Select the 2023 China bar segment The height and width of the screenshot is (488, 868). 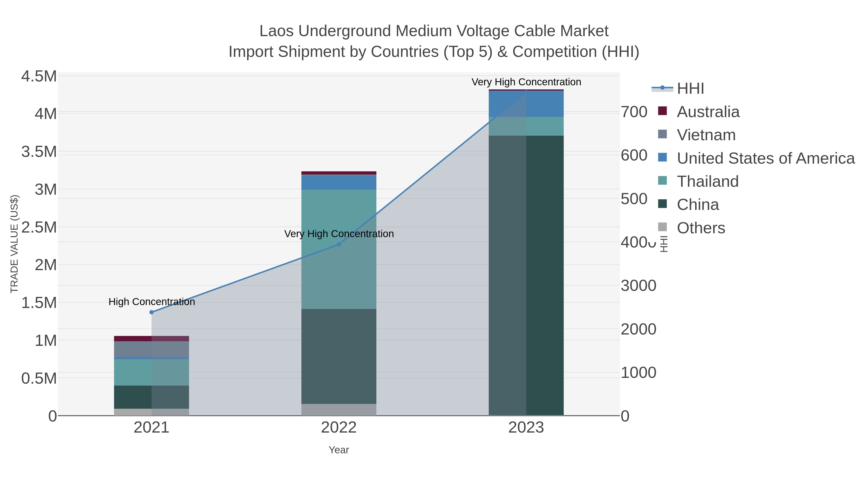click(x=526, y=275)
